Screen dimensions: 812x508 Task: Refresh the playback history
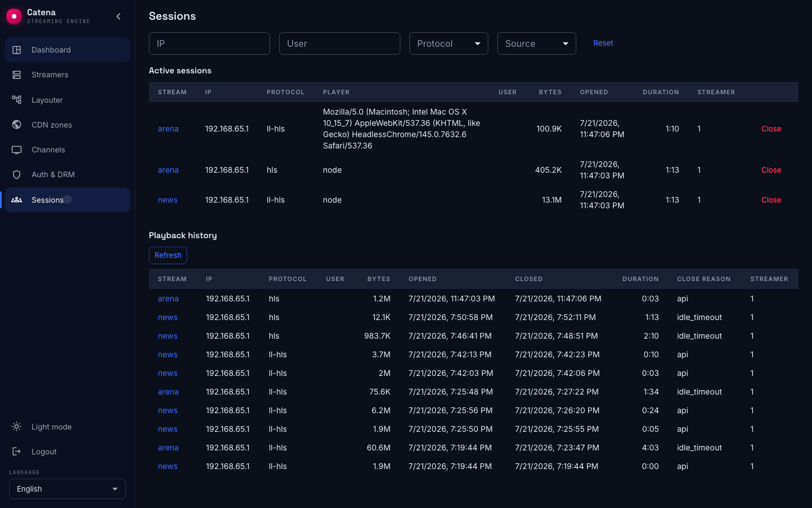[x=168, y=255]
